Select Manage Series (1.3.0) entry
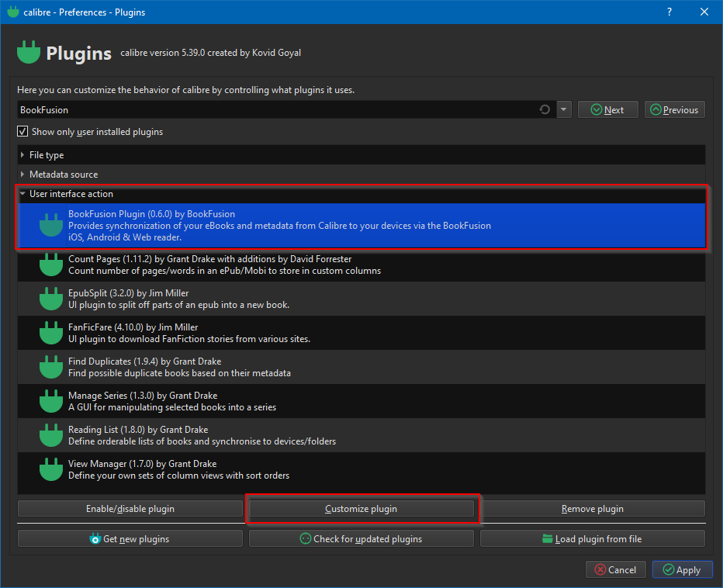The image size is (723, 588). [361, 401]
